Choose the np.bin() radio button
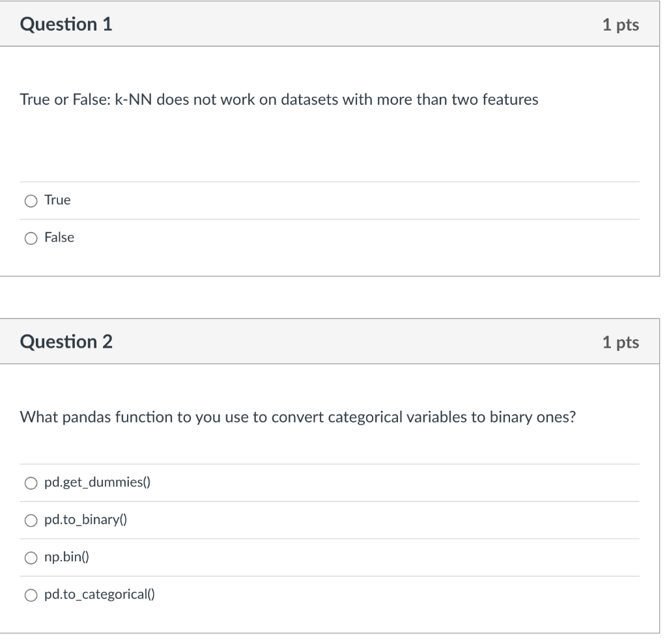The width and height of the screenshot is (667, 644). (x=31, y=558)
